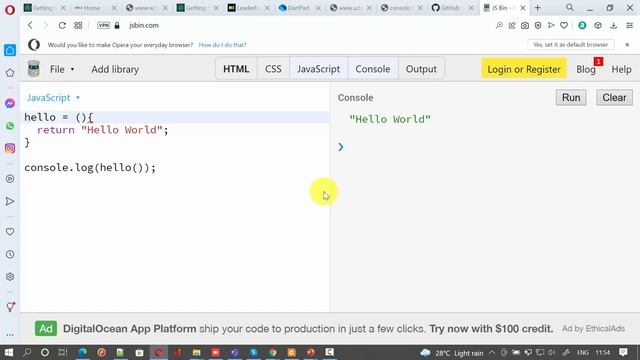Focus the jsbin.com address field
Viewport: 640px width, 360px height.
tap(144, 25)
